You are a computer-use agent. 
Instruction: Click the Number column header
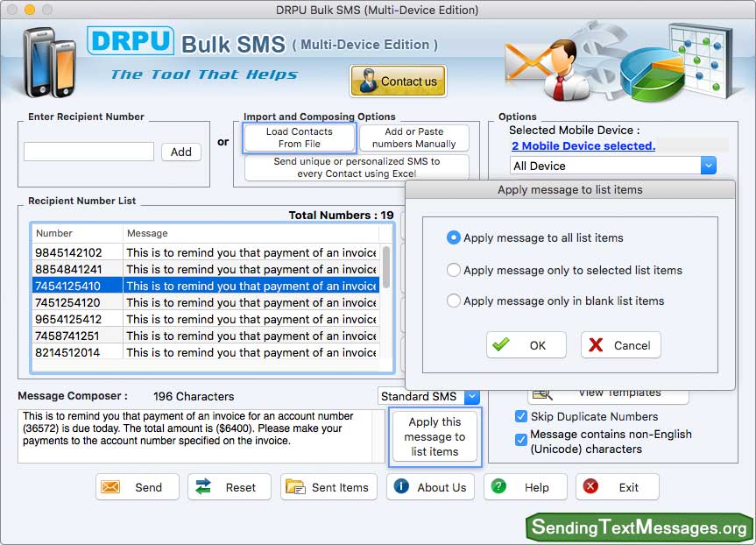coord(78,233)
